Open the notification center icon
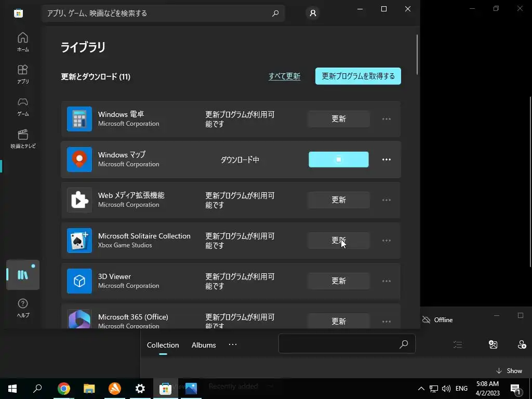The width and height of the screenshot is (532, 399). pos(516,389)
